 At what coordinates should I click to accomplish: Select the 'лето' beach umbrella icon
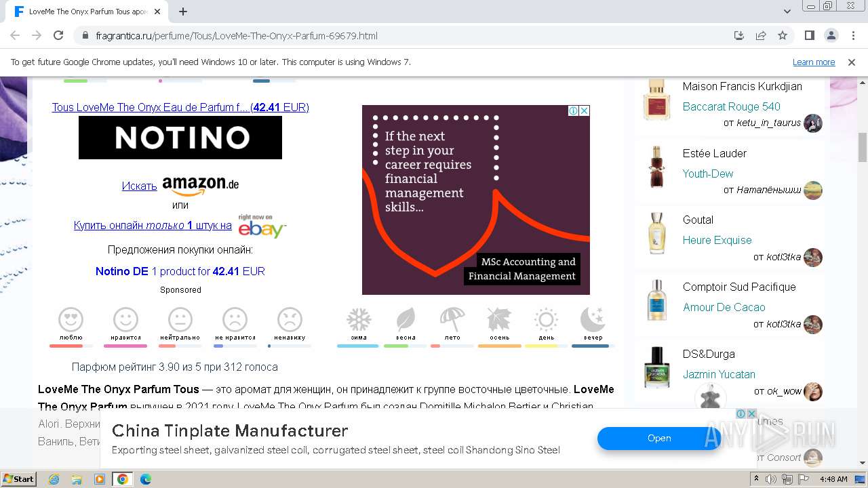point(452,319)
